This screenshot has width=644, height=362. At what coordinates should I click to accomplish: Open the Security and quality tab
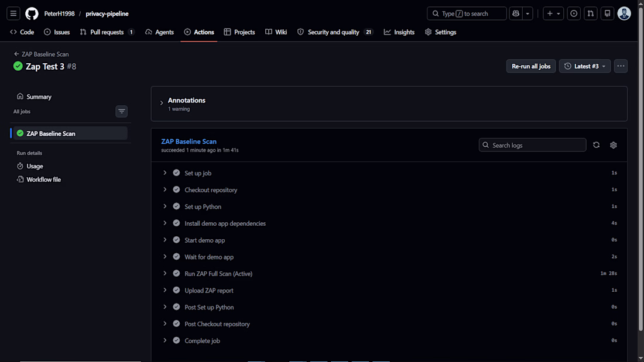pos(335,32)
